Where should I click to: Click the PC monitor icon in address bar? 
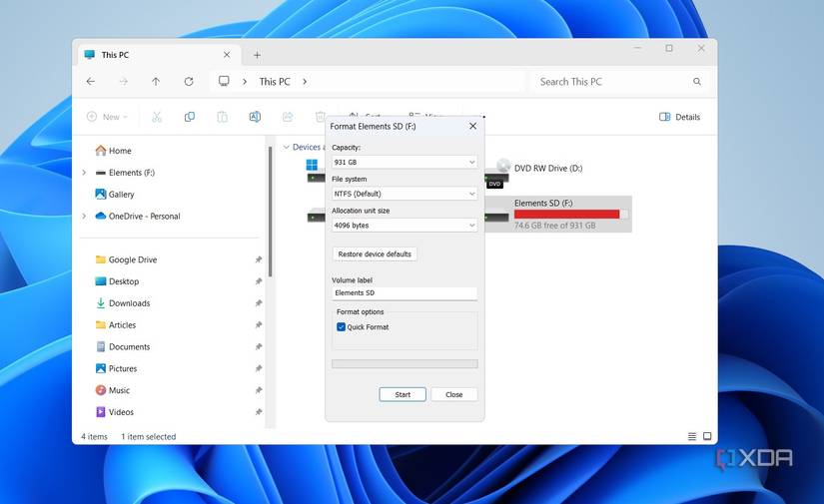[224, 81]
